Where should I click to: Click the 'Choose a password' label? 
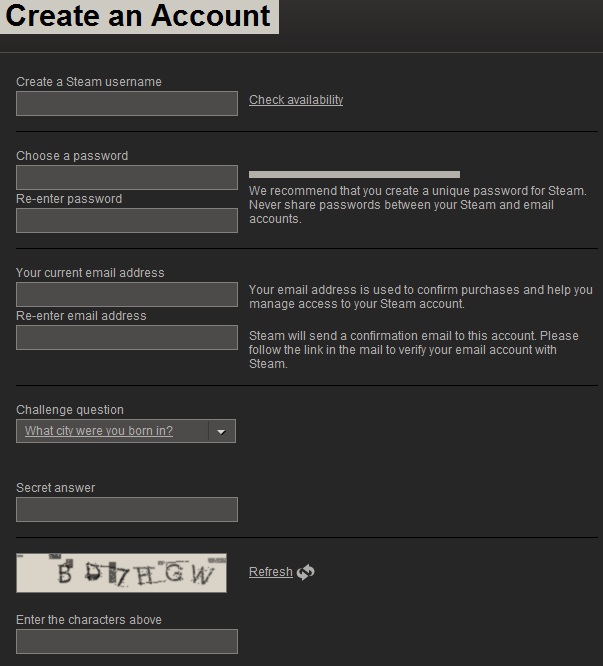pyautogui.click(x=72, y=156)
